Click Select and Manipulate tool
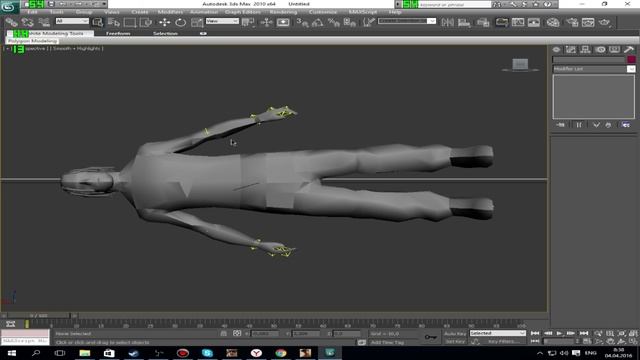This screenshot has height=360, width=640. 266,22
